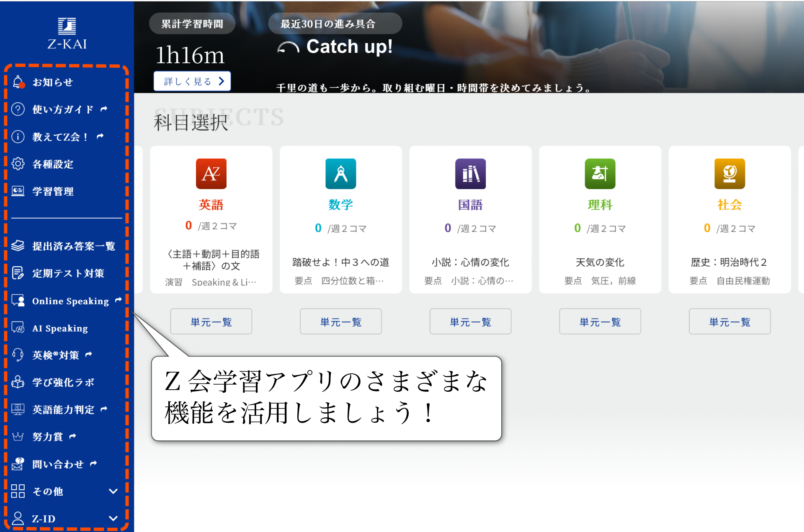The height and width of the screenshot is (532, 804).
Task: Click the 定期テスト対策 document icon
Action: 18,273
